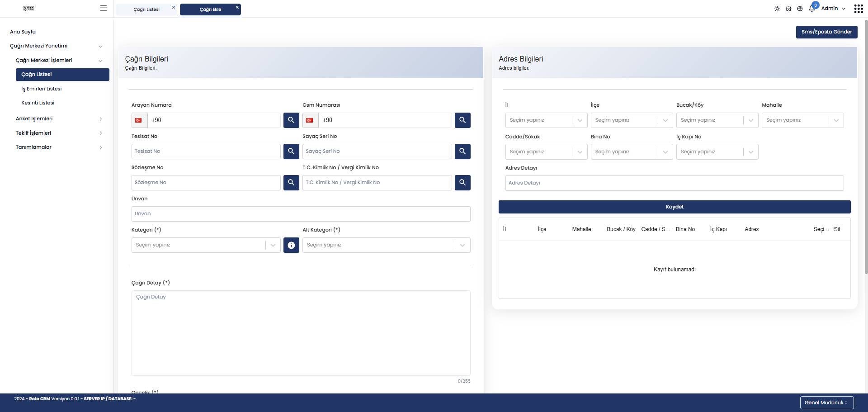The height and width of the screenshot is (412, 868).
Task: Open the Admin user menu
Action: pyautogui.click(x=833, y=9)
